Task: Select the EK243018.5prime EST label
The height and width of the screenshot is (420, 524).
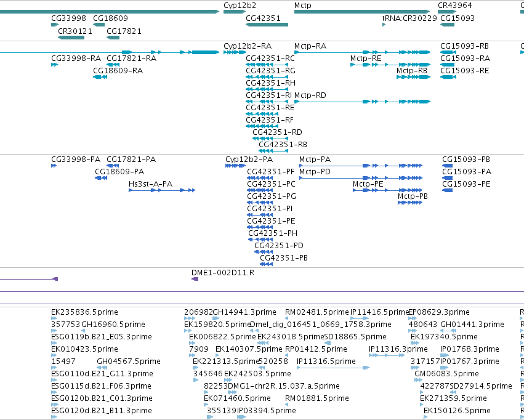Action: pos(291,337)
